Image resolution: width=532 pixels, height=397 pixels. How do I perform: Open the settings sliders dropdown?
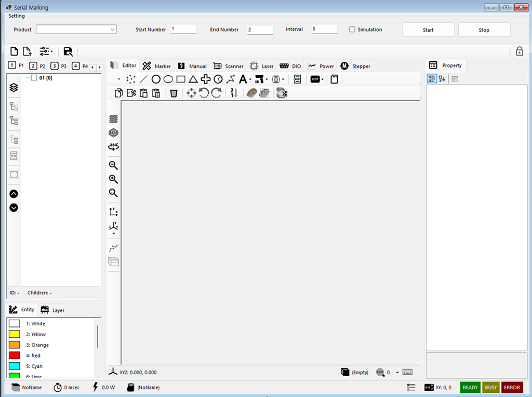pyautogui.click(x=46, y=51)
